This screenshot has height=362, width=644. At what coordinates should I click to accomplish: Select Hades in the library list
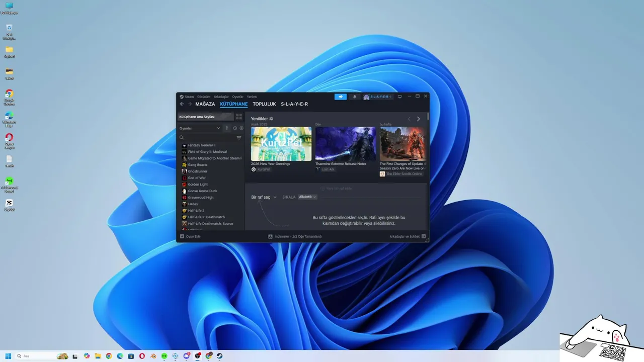click(193, 204)
